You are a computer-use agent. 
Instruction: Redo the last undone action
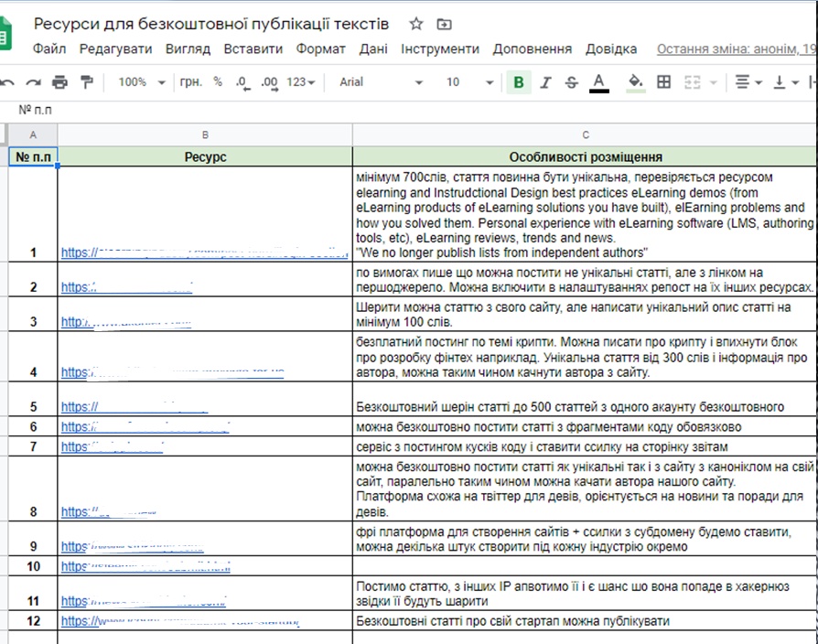(x=33, y=81)
